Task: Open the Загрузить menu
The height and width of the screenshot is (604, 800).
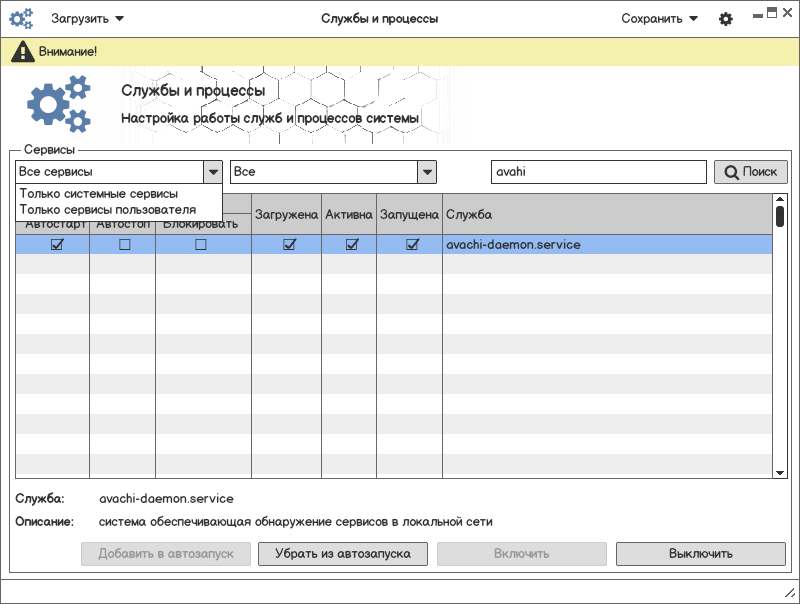Action: pos(87,19)
